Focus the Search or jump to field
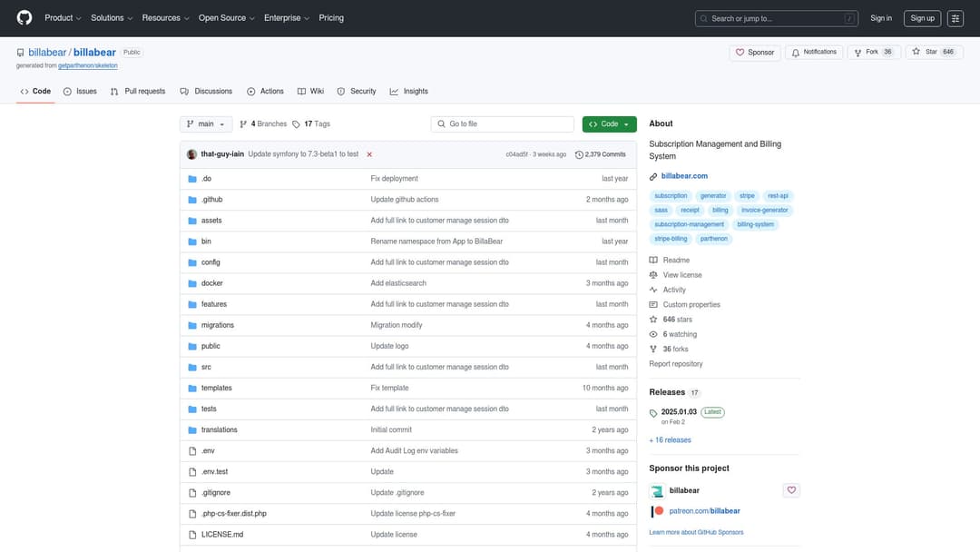Image resolution: width=980 pixels, height=552 pixels. tap(776, 19)
